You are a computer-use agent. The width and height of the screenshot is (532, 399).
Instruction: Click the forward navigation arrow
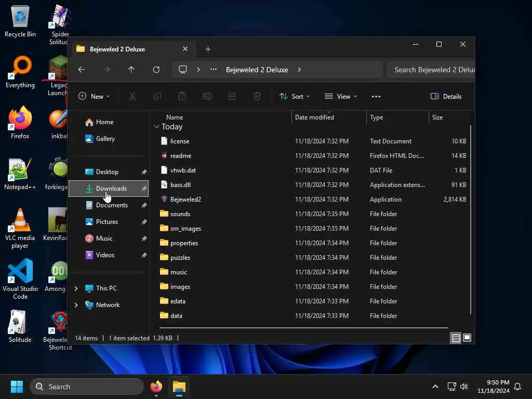click(107, 70)
